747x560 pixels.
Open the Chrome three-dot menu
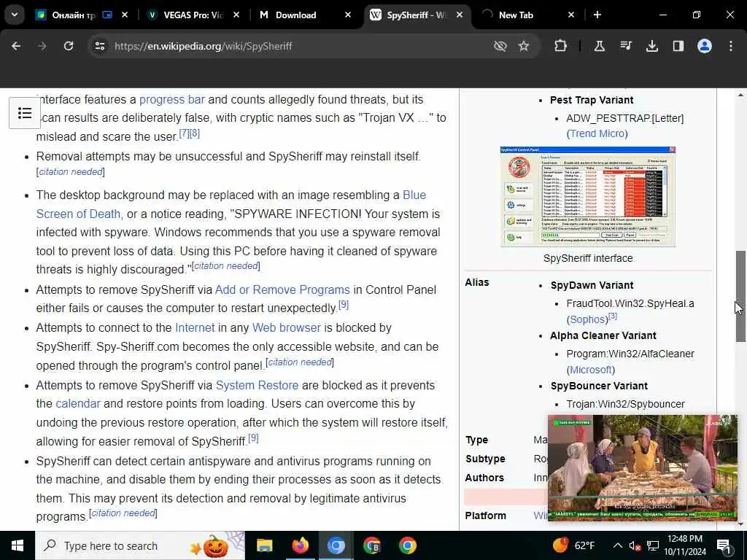731,46
